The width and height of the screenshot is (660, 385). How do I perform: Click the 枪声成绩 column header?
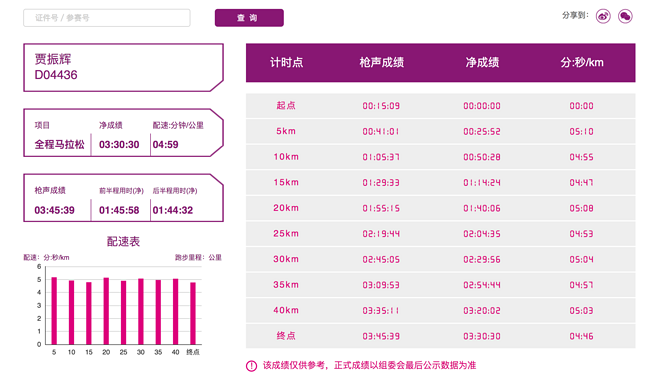(381, 63)
